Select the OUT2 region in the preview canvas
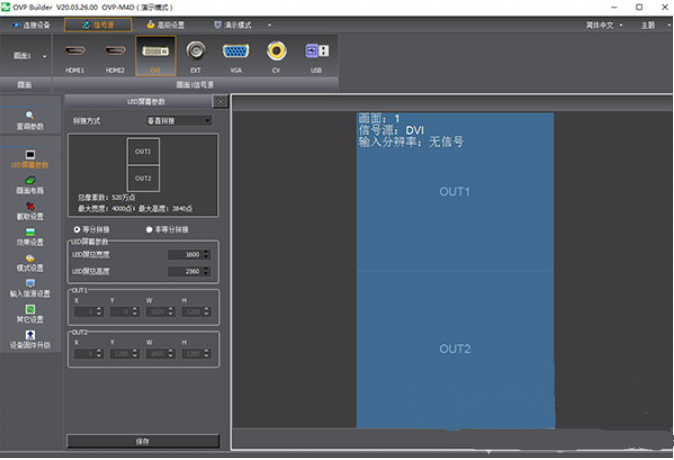The width and height of the screenshot is (674, 460). [455, 349]
